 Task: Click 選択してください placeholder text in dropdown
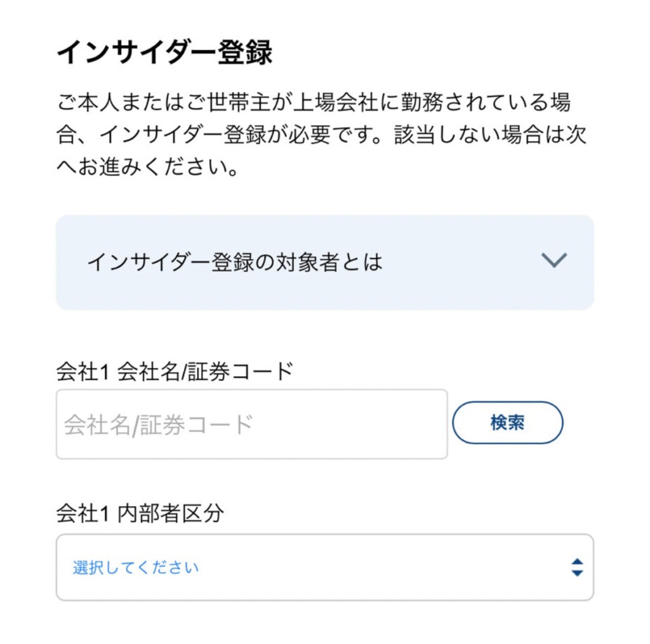(x=135, y=567)
